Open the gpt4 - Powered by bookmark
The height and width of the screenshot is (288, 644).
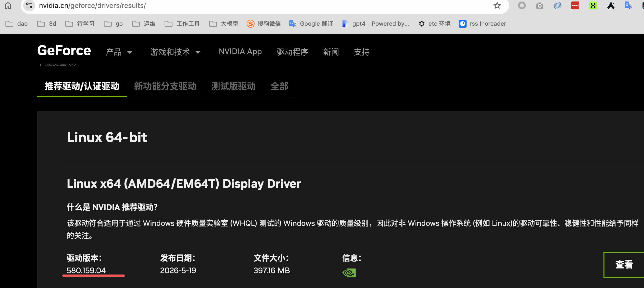(x=376, y=24)
